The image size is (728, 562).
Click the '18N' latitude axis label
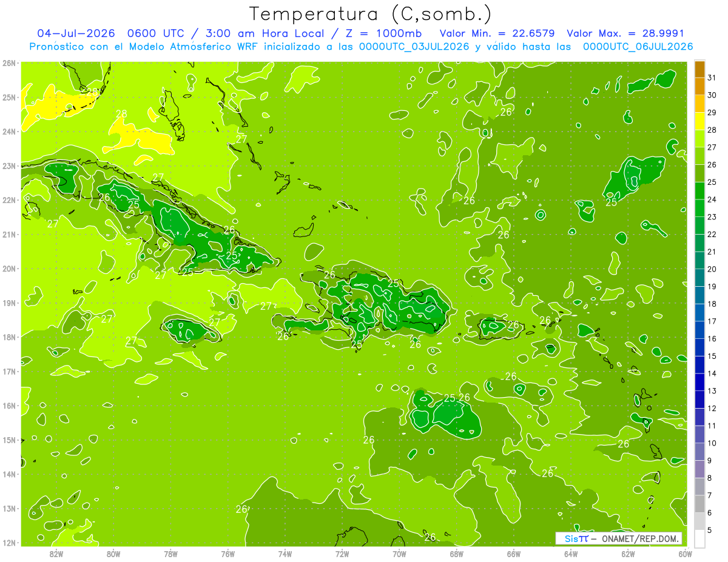pos(10,337)
